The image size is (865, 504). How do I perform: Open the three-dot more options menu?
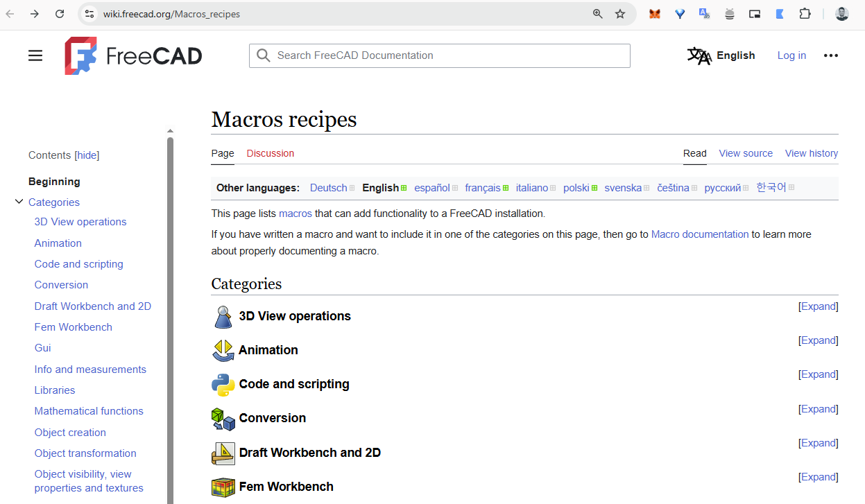[831, 55]
